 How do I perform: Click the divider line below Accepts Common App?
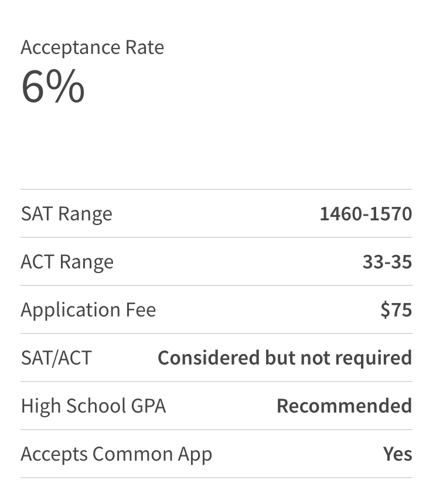coord(216,478)
